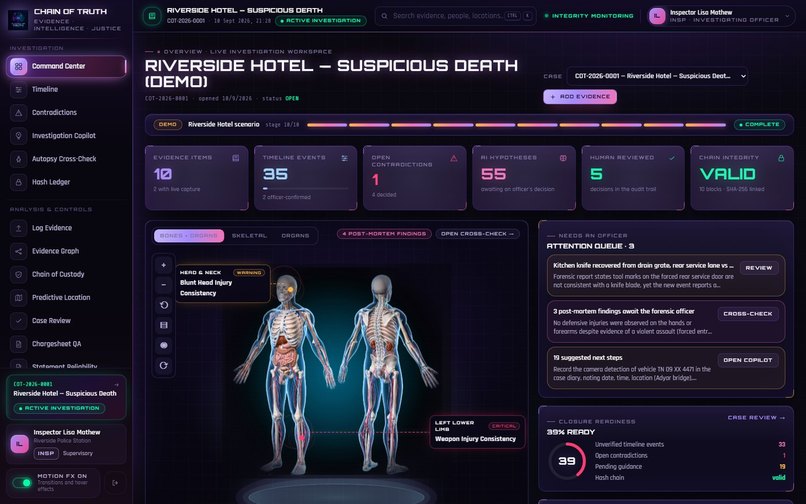Screen dimensions: 806x504
Task: Click the Add Evidence button
Action: [x=580, y=97]
